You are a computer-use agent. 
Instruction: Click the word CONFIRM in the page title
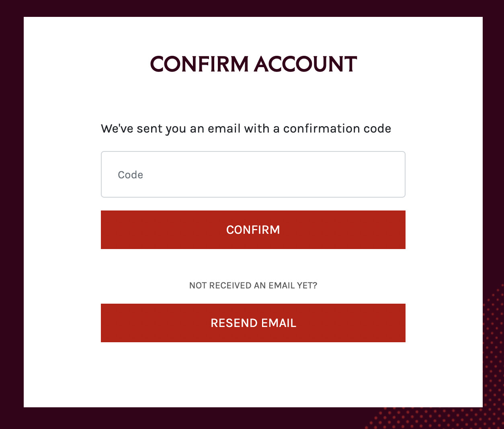(x=199, y=64)
